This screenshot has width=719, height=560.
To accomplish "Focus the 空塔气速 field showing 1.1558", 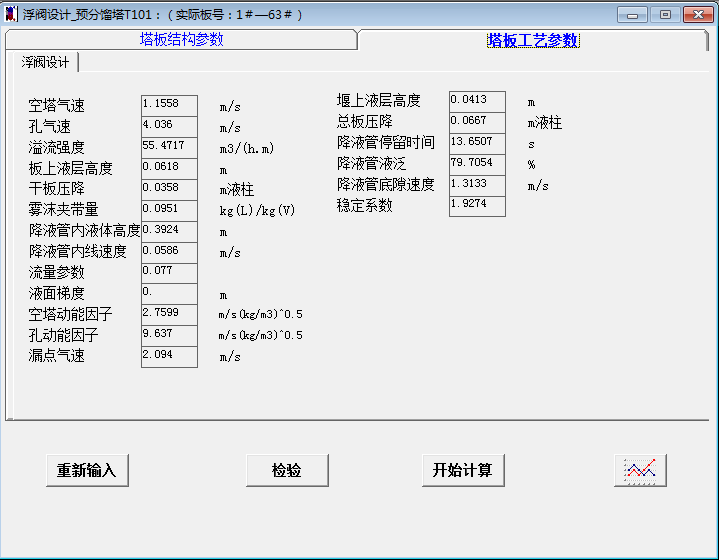I will pyautogui.click(x=169, y=105).
